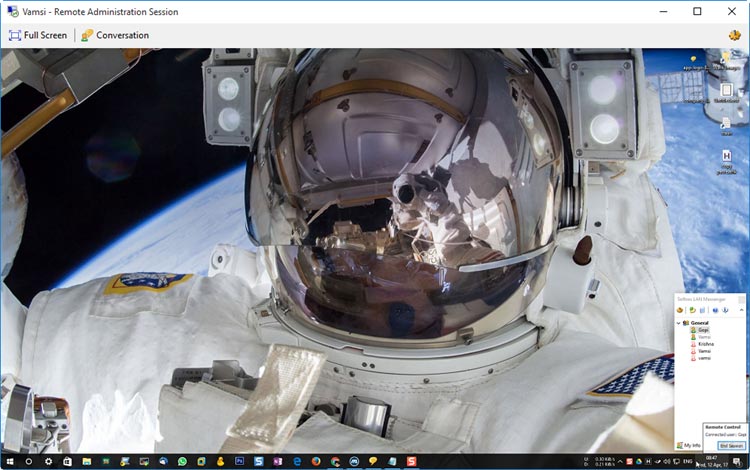The width and height of the screenshot is (750, 470).
Task: Collapse the General group in contact tree
Action: 679,323
